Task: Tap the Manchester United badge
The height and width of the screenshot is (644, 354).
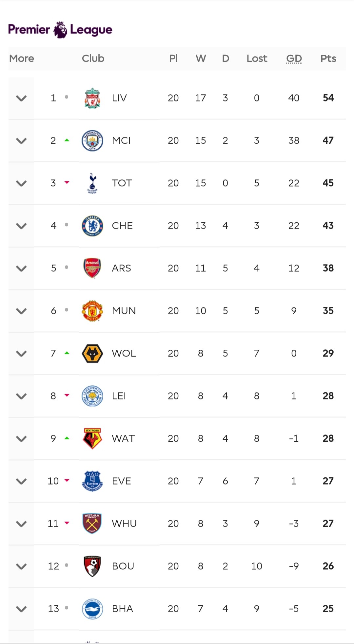Action: click(x=92, y=311)
